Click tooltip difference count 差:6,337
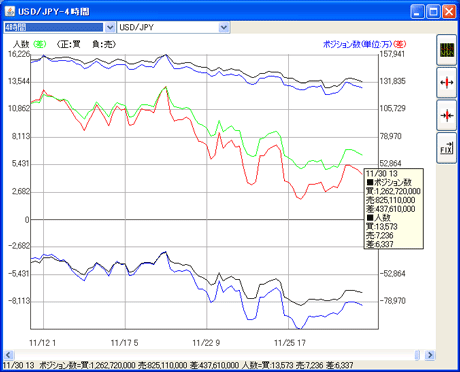 (380, 244)
